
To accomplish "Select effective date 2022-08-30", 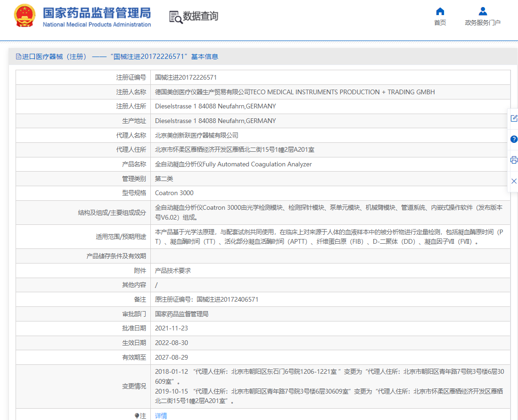I will [172, 343].
